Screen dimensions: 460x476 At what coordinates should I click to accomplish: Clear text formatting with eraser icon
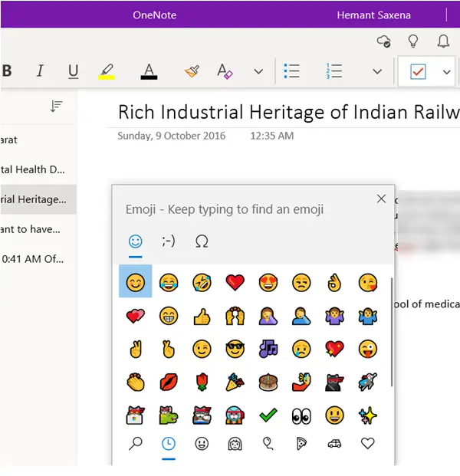(225, 71)
